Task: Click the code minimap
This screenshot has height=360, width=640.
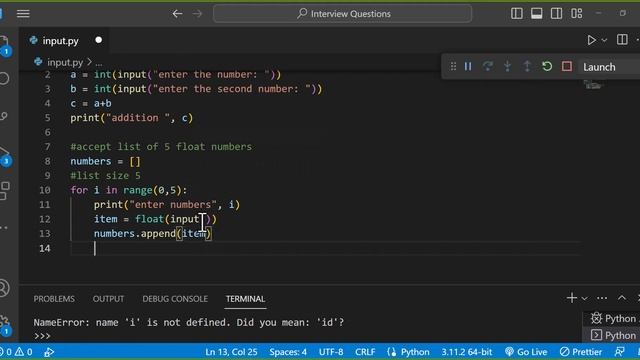Action: click(x=593, y=85)
